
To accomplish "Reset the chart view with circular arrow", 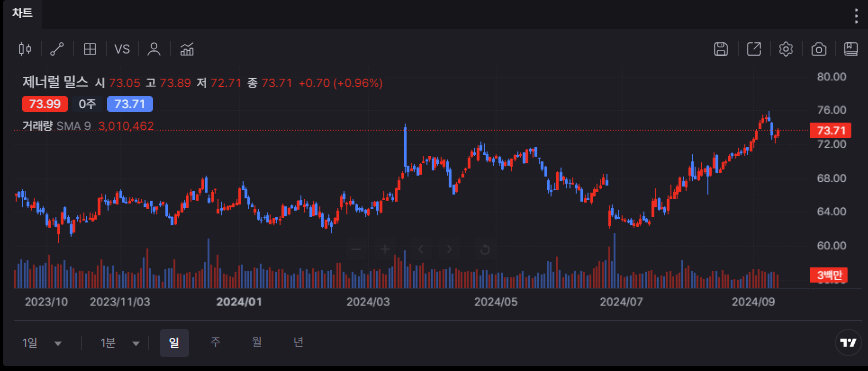I will 485,250.
